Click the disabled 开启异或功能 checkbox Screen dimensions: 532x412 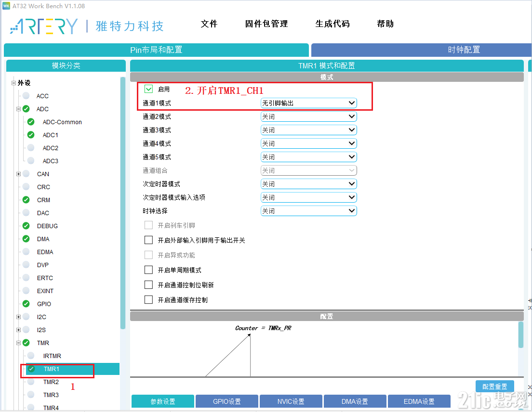148,255
